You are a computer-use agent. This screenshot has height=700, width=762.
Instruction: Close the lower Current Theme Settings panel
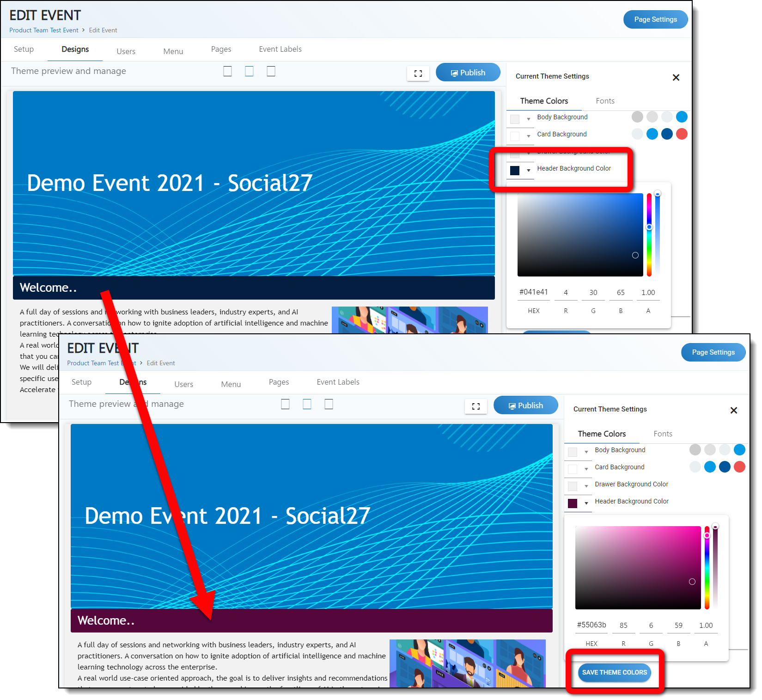[733, 411]
